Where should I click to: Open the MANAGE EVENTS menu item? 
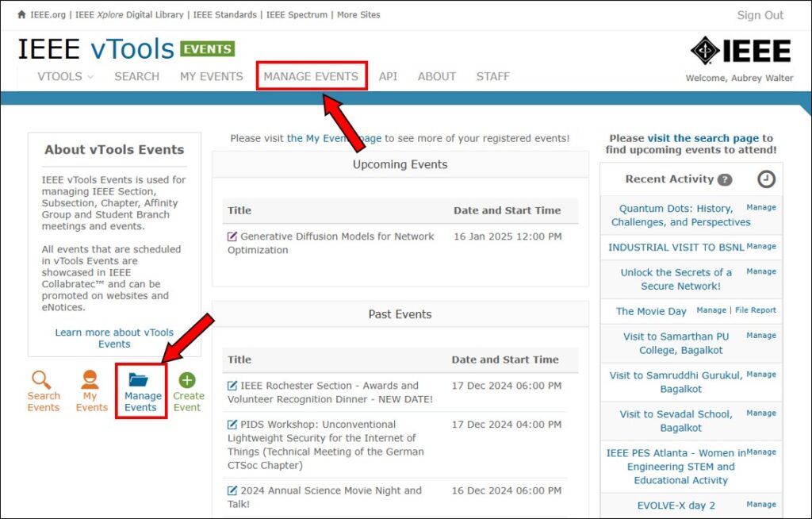(311, 77)
